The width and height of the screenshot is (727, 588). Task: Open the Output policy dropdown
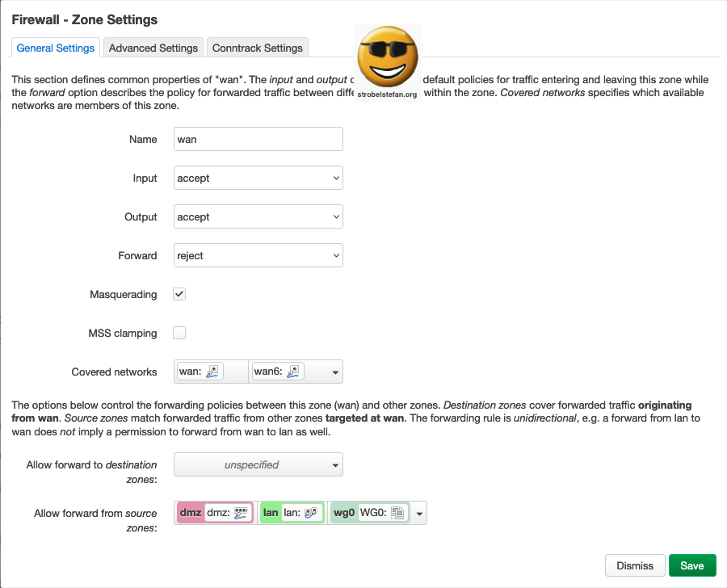tap(258, 216)
